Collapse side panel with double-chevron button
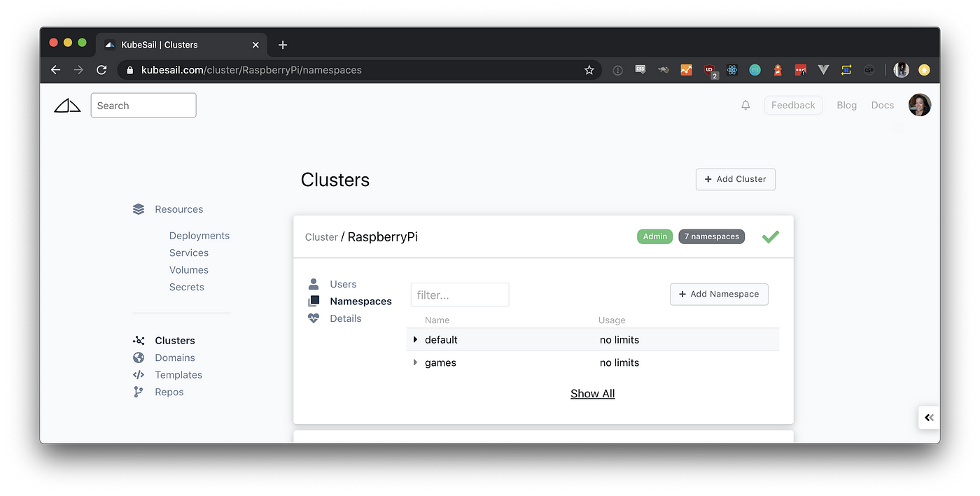Screen dimensions: 980x496 (929, 418)
